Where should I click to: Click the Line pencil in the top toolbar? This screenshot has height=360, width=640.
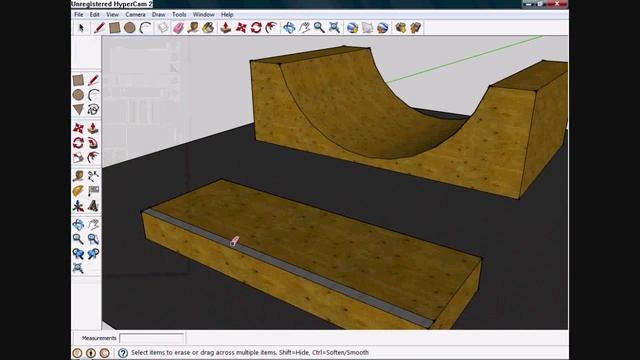pyautogui.click(x=99, y=28)
